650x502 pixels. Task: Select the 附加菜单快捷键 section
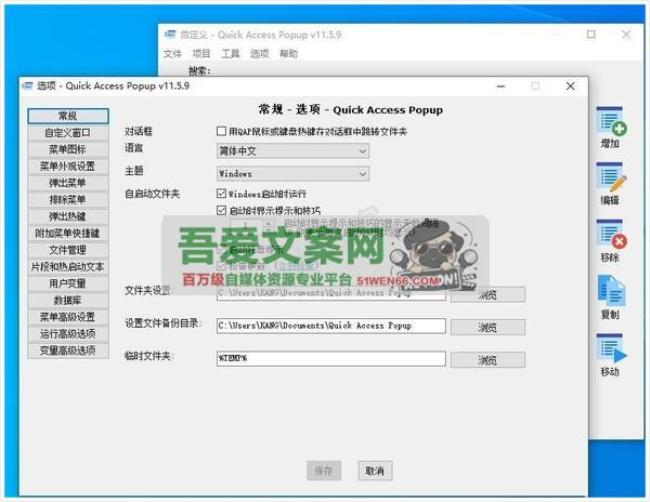point(68,233)
